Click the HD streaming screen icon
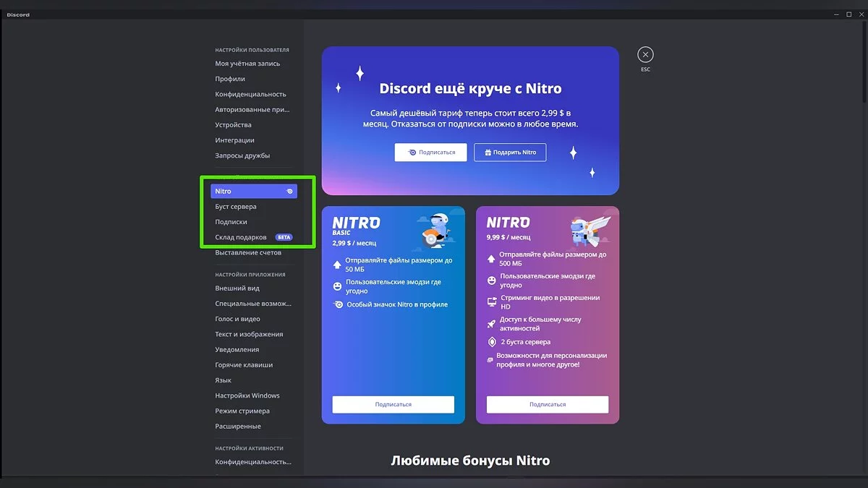The height and width of the screenshot is (488, 868). (x=492, y=301)
